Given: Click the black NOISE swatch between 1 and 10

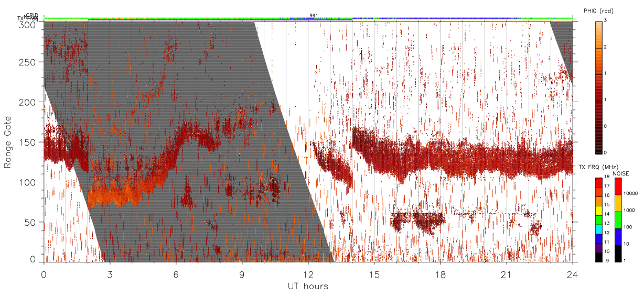Looking at the screenshot, I should tap(618, 254).
